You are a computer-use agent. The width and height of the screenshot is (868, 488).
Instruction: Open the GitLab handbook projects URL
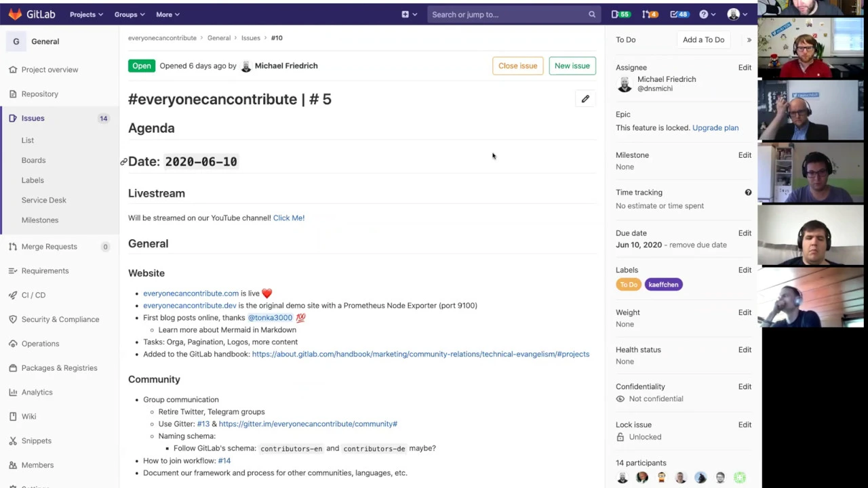[420, 354]
